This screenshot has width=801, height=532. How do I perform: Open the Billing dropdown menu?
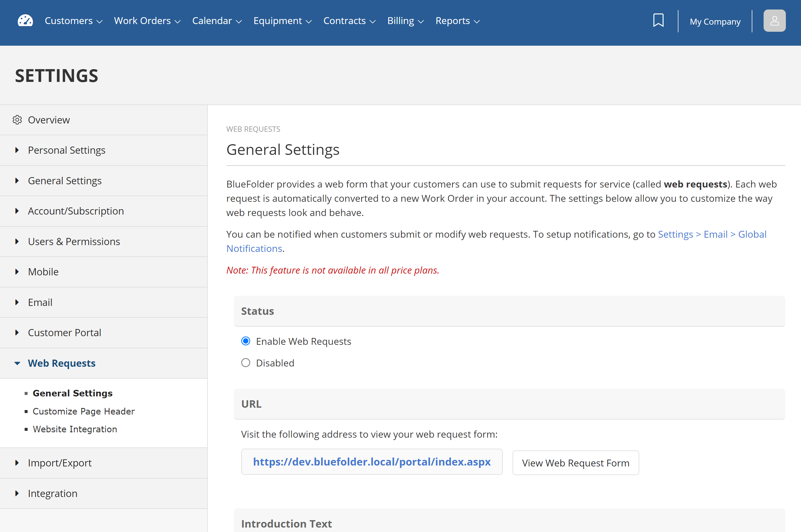pos(406,21)
